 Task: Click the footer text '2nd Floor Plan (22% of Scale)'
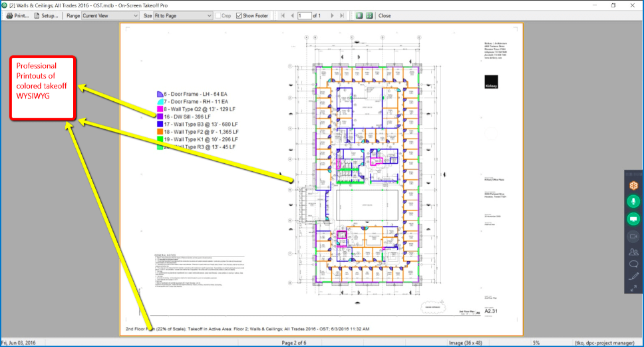point(156,329)
